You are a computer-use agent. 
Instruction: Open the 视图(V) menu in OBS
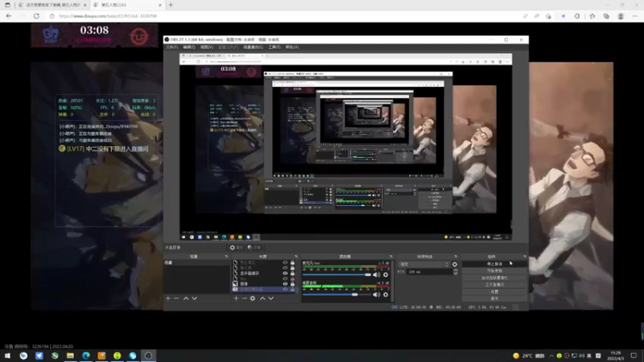(x=207, y=47)
